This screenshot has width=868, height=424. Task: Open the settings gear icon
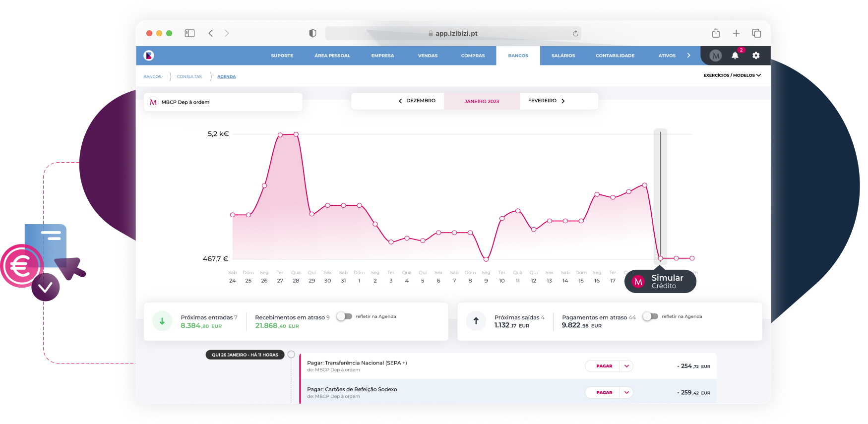pyautogui.click(x=755, y=56)
